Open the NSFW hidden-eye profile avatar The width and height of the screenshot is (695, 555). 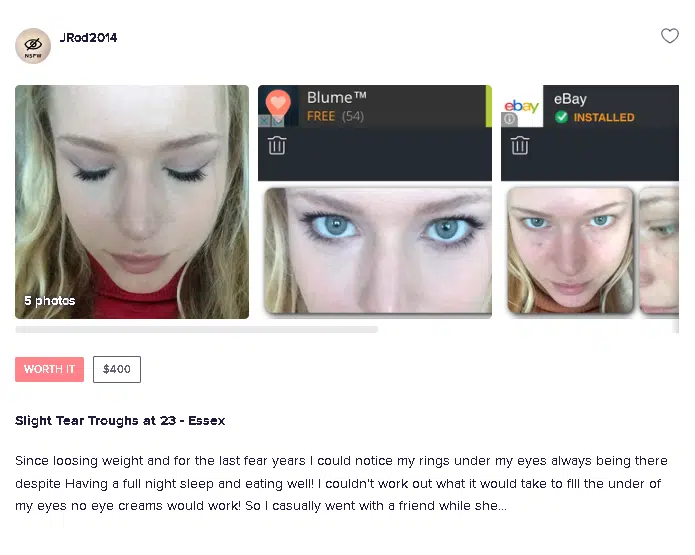33,46
